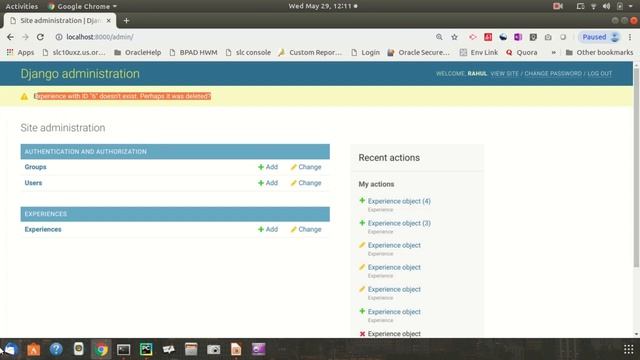Screen dimensions: 640x360
Task: Open the Env Link bookmark
Action: tap(479, 52)
